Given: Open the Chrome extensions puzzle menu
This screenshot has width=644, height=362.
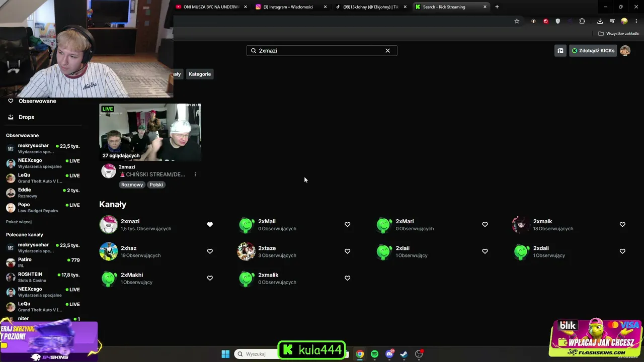Looking at the screenshot, I should [582, 21].
